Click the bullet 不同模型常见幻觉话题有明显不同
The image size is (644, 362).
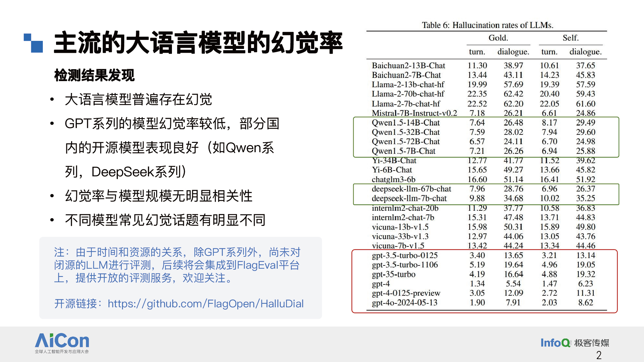165,220
